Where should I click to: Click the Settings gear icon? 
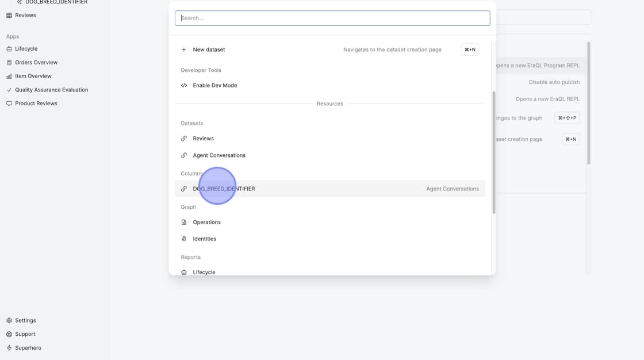[x=9, y=320]
